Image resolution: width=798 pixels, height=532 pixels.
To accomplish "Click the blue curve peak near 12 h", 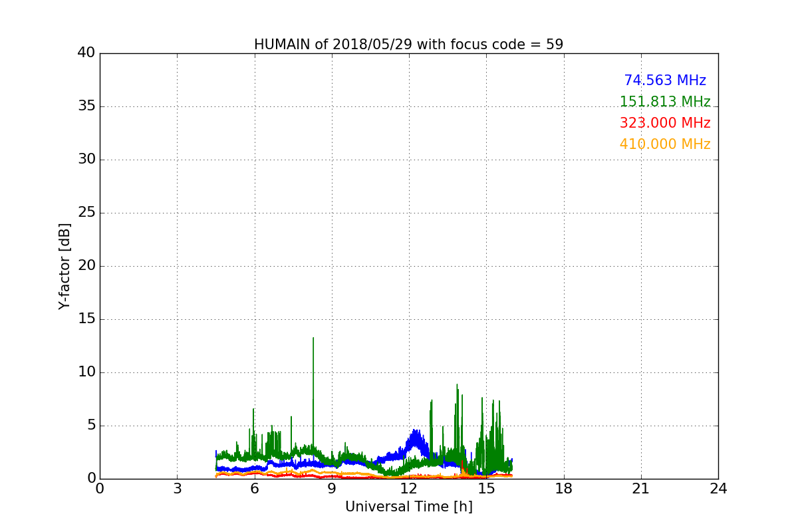I will coord(416,440).
